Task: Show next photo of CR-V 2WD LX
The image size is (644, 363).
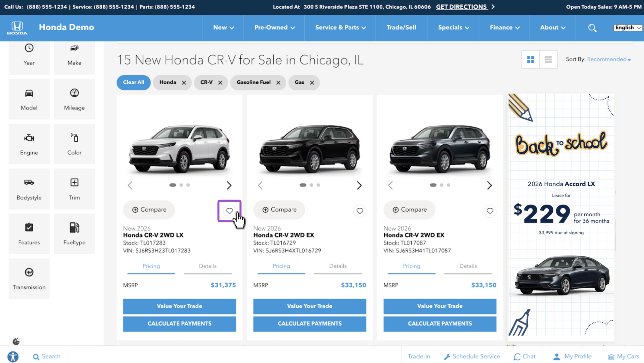Action: pyautogui.click(x=229, y=185)
